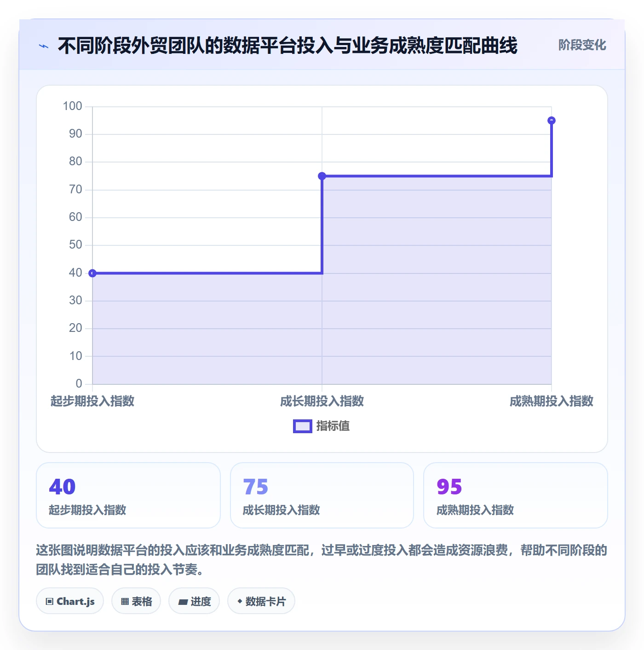
Task: Click the chart data point at value 75
Action: click(322, 176)
